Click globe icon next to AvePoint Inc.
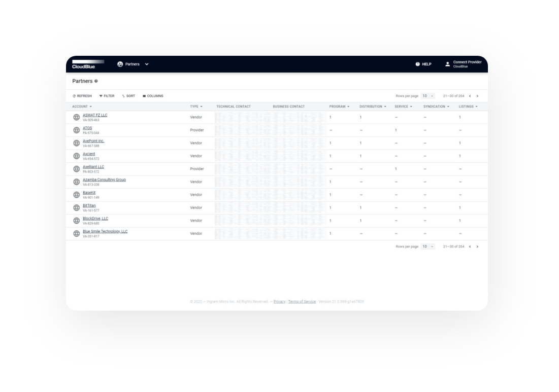 [76, 143]
